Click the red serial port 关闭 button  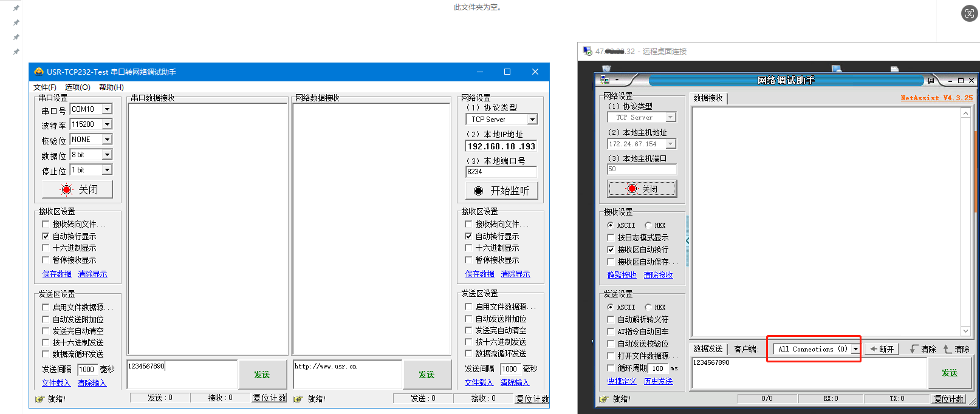(77, 189)
